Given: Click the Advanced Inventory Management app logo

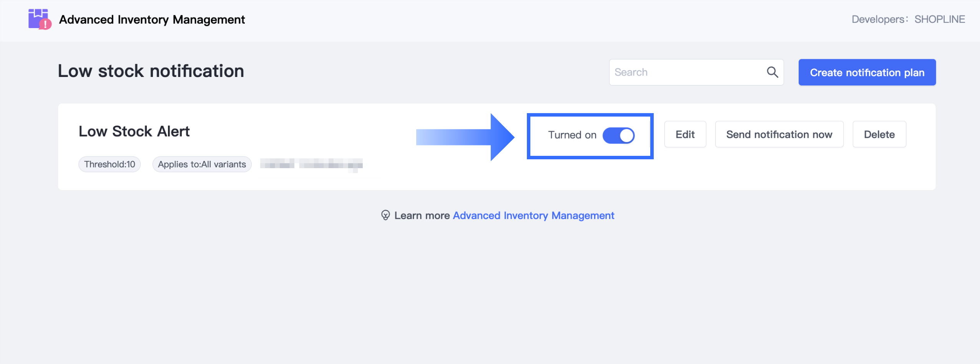Looking at the screenshot, I should (40, 19).
